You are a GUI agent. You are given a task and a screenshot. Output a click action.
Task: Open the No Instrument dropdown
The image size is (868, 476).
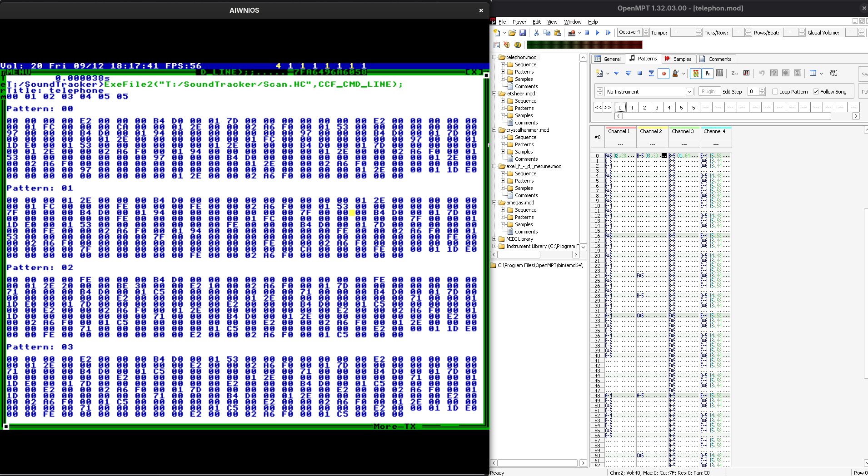(689, 92)
